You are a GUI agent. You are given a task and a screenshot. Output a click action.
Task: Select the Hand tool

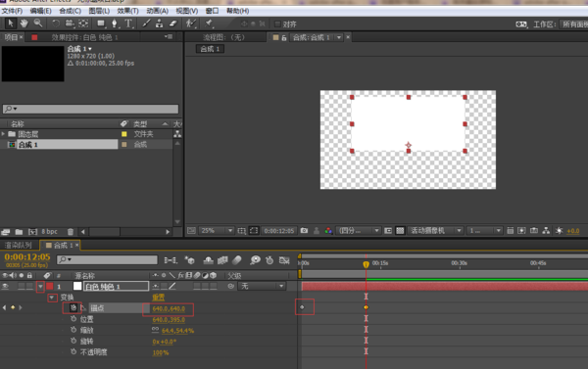24,23
